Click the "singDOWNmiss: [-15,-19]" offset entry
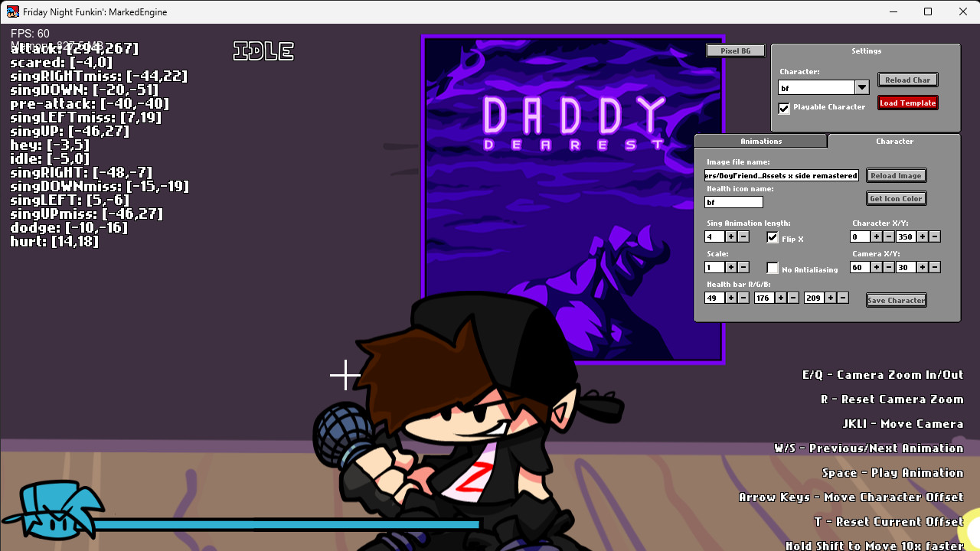The width and height of the screenshot is (980, 551). click(100, 187)
